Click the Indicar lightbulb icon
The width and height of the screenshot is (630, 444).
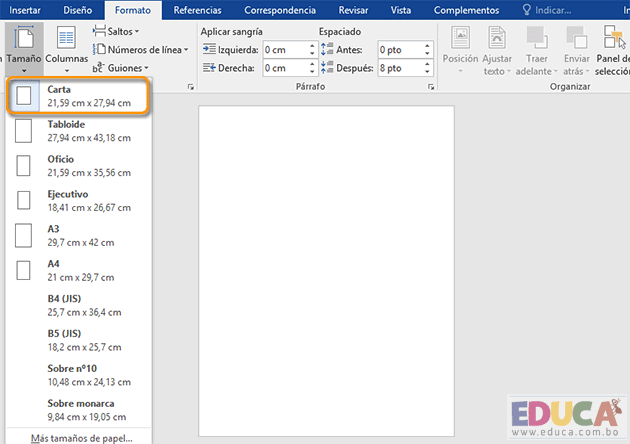[526, 10]
